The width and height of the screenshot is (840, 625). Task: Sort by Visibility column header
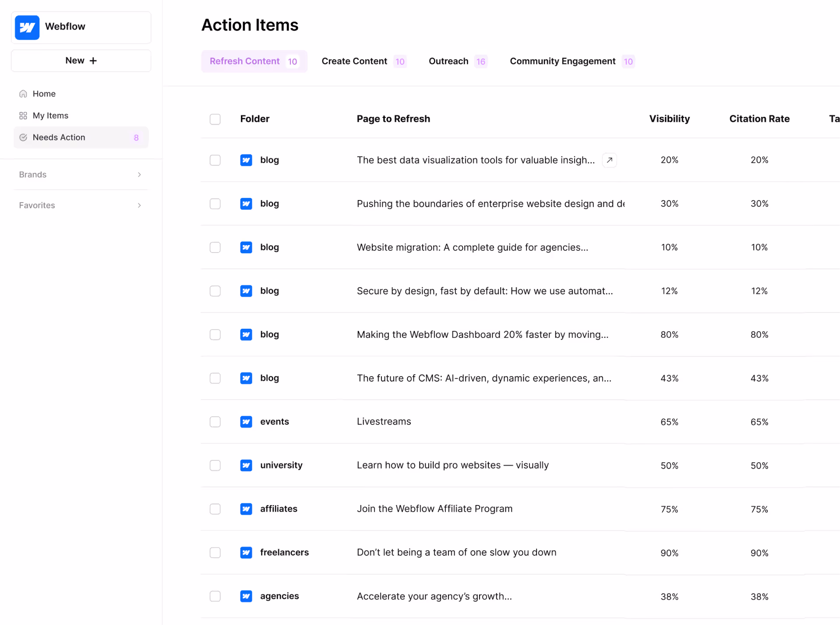tap(669, 119)
